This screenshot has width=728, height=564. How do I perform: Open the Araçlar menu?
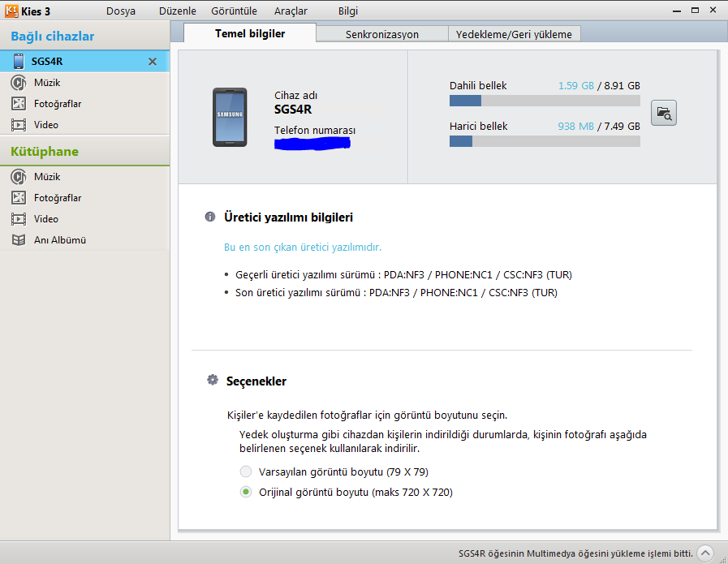tap(291, 11)
